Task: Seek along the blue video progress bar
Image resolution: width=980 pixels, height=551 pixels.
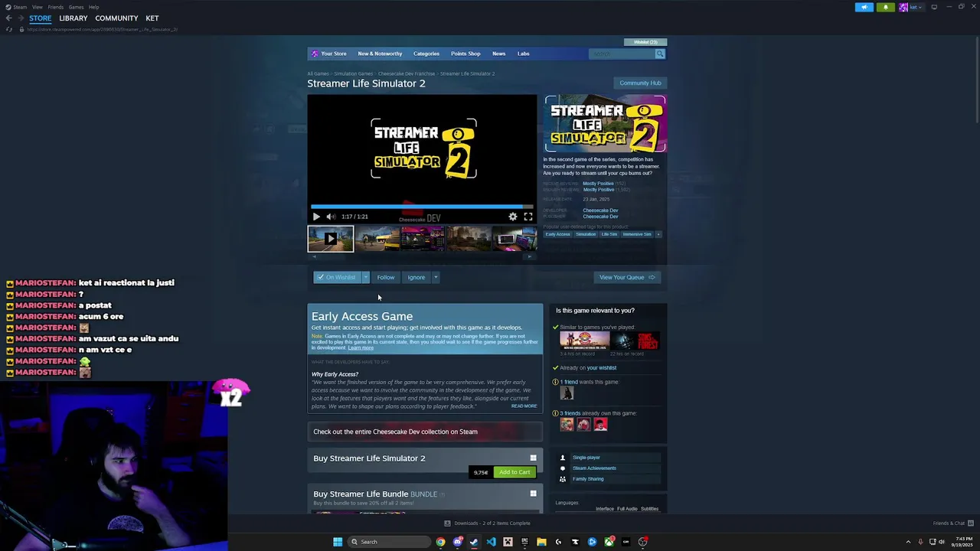Action: (422, 207)
